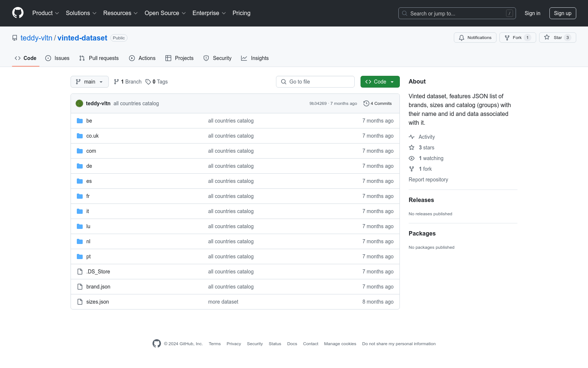Fork the repository
The width and height of the screenshot is (588, 368).
pyautogui.click(x=518, y=38)
